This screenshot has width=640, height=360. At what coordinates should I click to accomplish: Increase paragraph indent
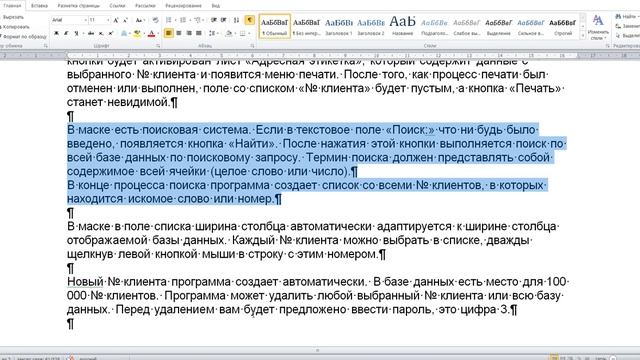tap(224, 20)
